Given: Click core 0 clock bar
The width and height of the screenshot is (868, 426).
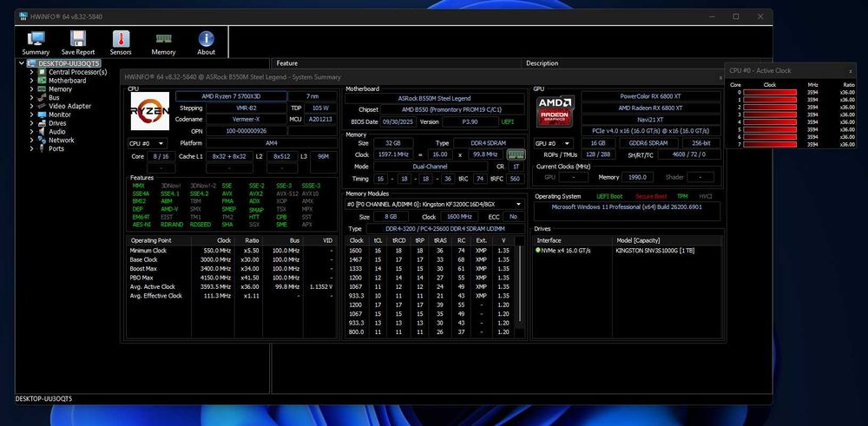Looking at the screenshot, I should (770, 92).
